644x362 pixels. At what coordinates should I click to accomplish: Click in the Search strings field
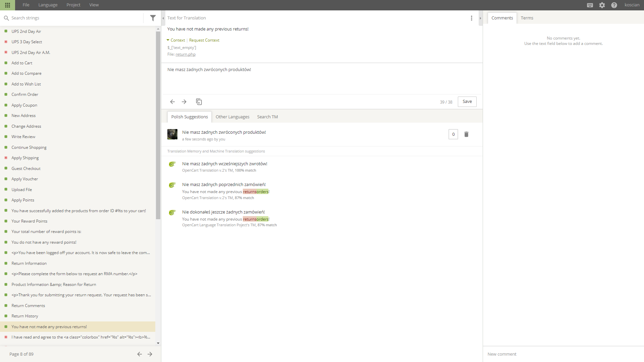click(76, 18)
